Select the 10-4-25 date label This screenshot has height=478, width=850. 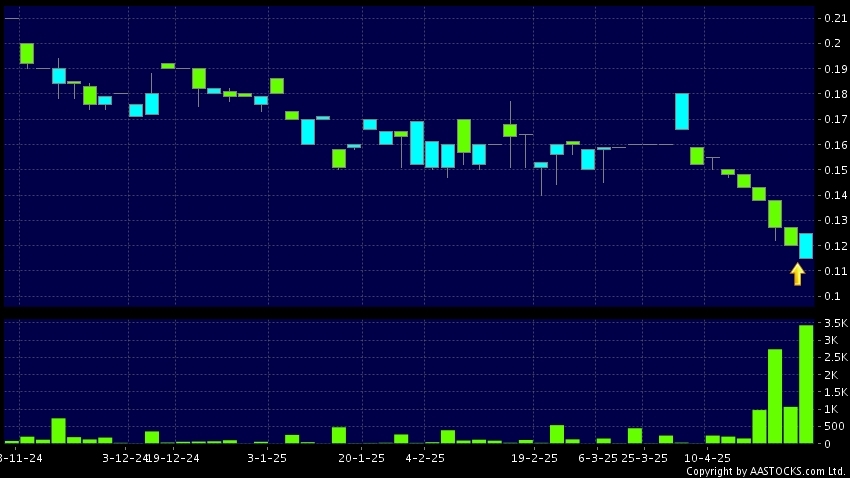(x=707, y=458)
